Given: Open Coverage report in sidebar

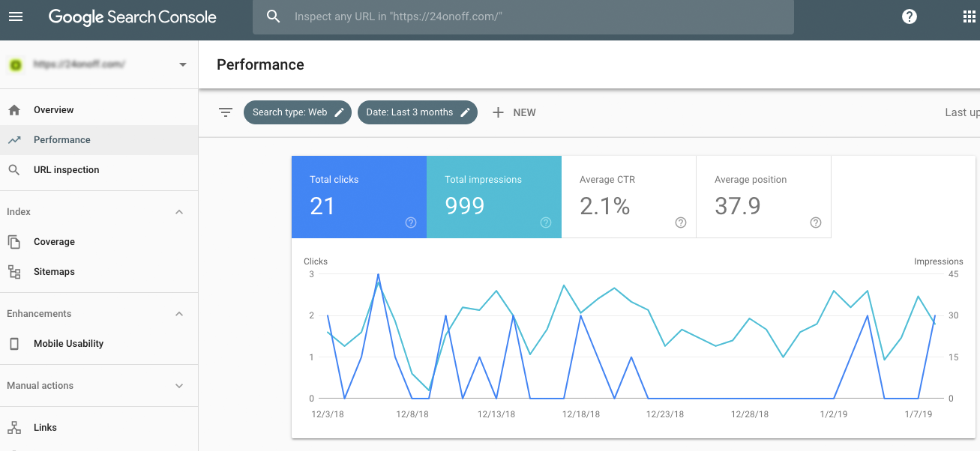Looking at the screenshot, I should pyautogui.click(x=99, y=242).
